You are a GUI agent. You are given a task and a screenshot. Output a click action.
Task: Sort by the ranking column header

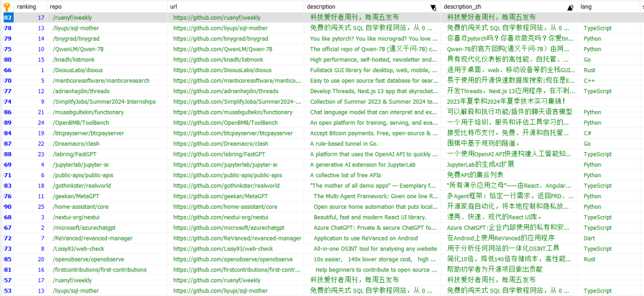[x=26, y=7]
